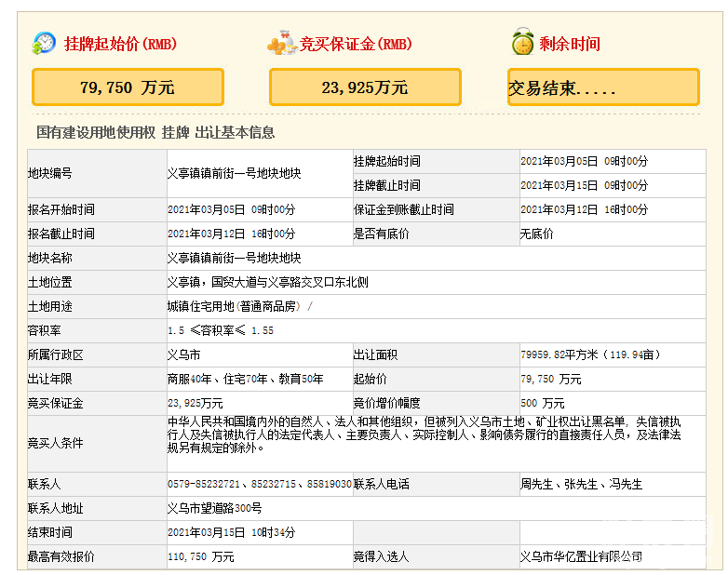Screen dimensions: 728x575
Task: Click the 23,925万元 deposit amount box
Action: pos(364,87)
